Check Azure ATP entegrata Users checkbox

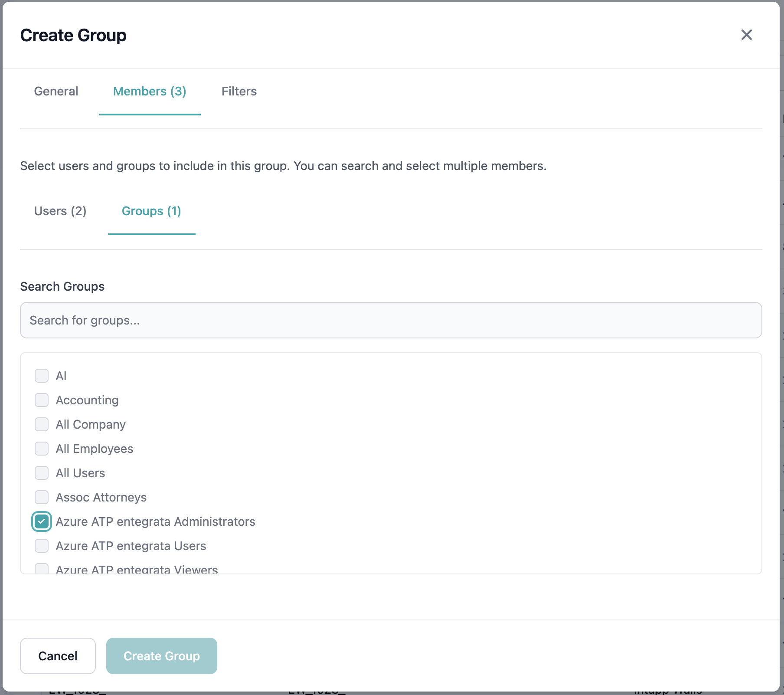[x=42, y=546]
